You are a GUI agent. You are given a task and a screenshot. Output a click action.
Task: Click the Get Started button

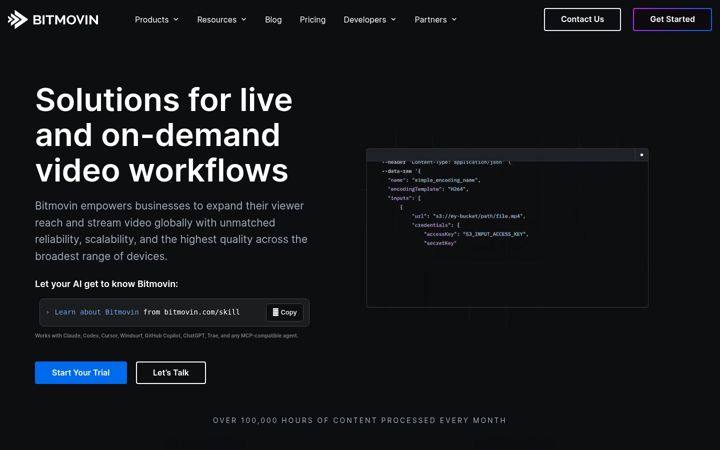coord(672,19)
